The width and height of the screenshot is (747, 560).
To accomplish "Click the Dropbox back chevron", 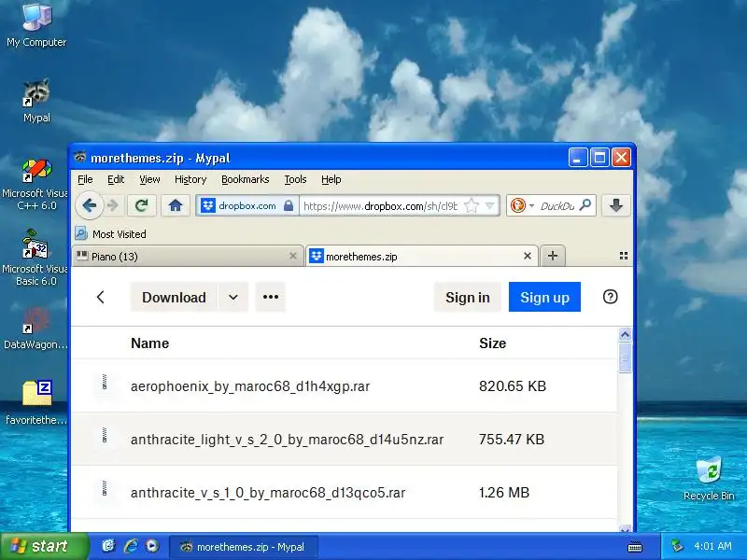I will point(101,297).
